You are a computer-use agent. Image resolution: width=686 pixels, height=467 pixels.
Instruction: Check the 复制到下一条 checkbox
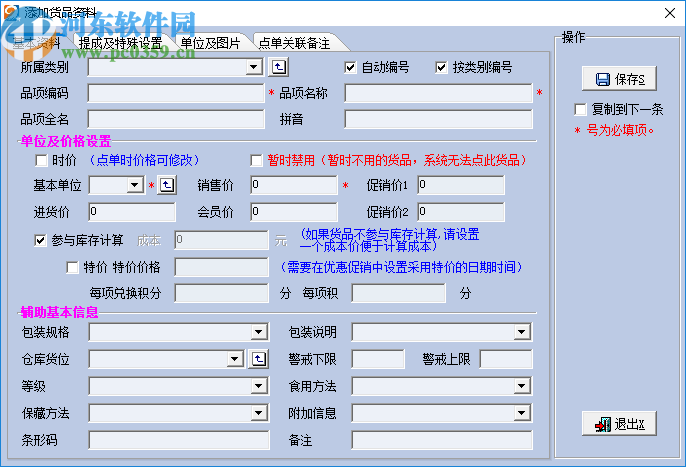(x=580, y=109)
